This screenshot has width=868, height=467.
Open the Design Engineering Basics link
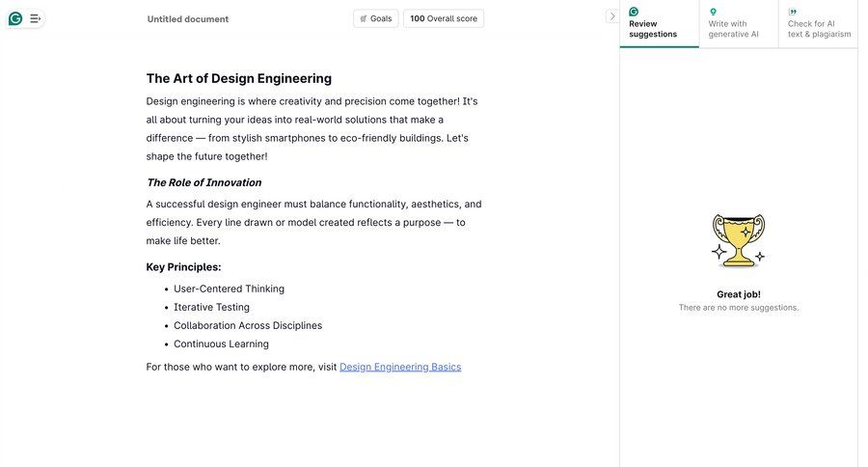[x=400, y=367]
